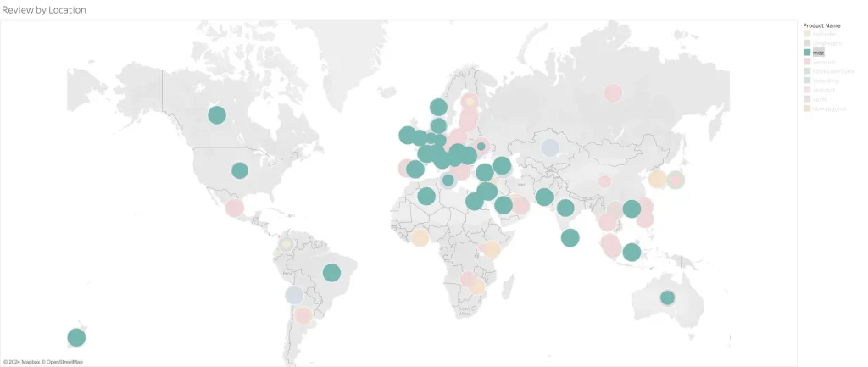Select the faded circle over Finland

pyautogui.click(x=470, y=102)
